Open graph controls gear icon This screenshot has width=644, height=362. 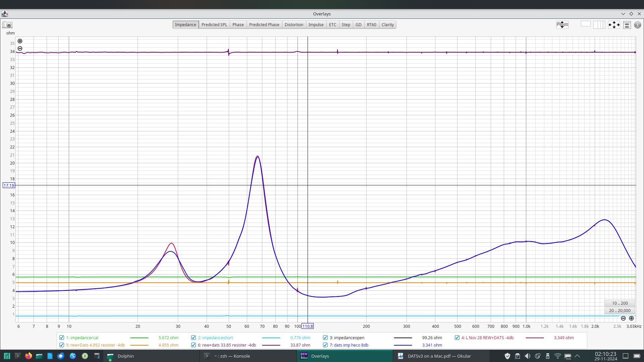638,25
